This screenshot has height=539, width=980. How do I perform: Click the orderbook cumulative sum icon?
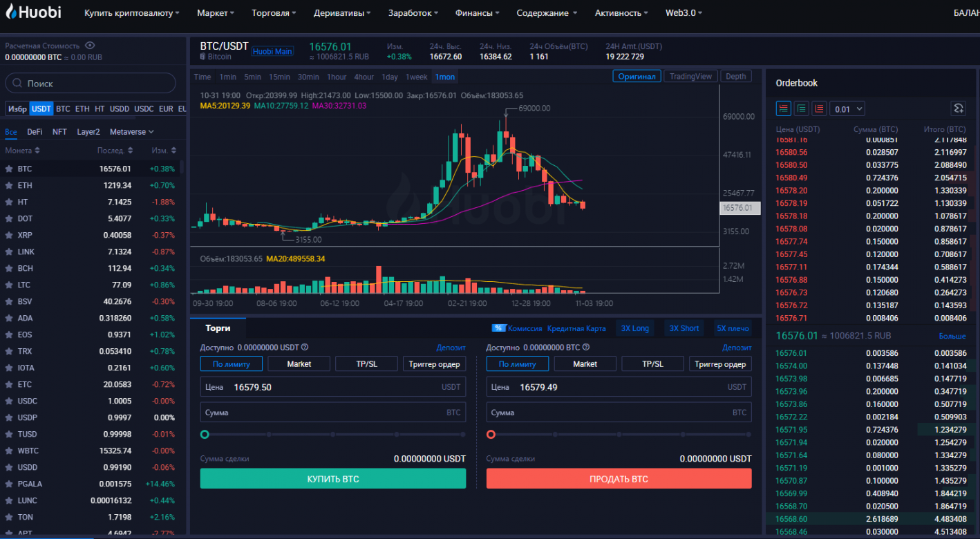click(958, 108)
